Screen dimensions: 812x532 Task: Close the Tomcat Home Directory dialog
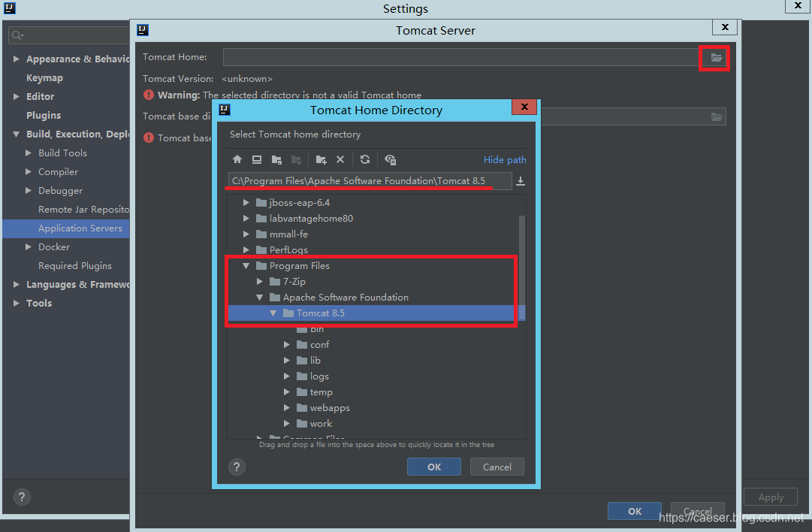point(524,107)
